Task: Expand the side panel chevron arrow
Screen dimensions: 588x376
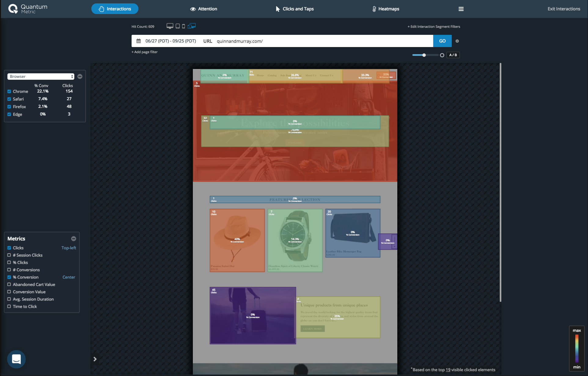Action: pos(95,359)
